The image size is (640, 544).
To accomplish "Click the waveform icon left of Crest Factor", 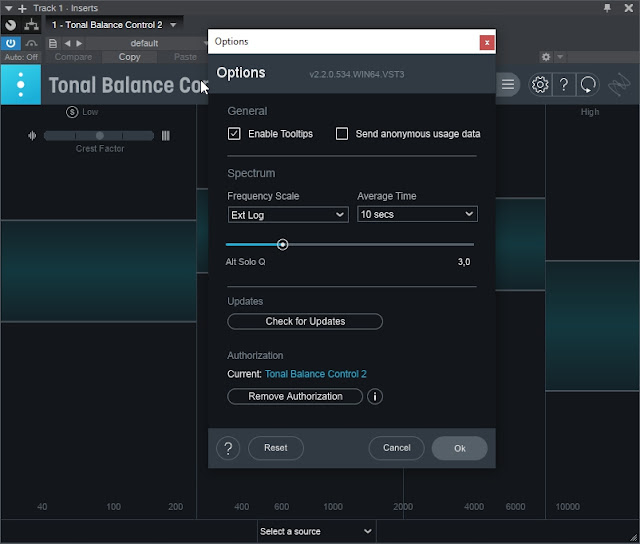I will point(32,135).
